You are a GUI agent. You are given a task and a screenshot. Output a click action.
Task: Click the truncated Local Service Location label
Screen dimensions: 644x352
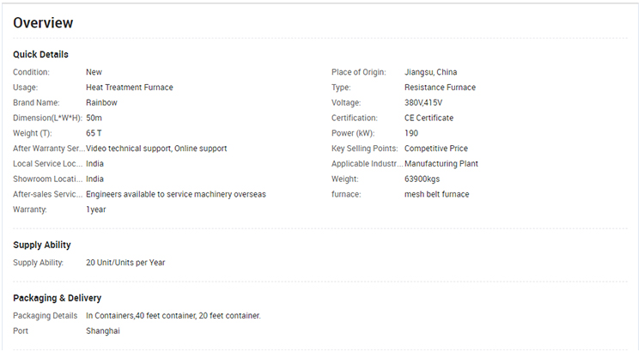tap(48, 164)
